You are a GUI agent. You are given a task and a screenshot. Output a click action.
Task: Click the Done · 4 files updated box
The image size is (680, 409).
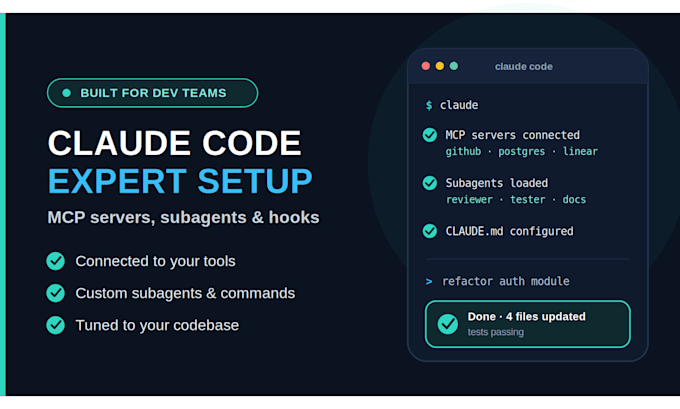[528, 324]
